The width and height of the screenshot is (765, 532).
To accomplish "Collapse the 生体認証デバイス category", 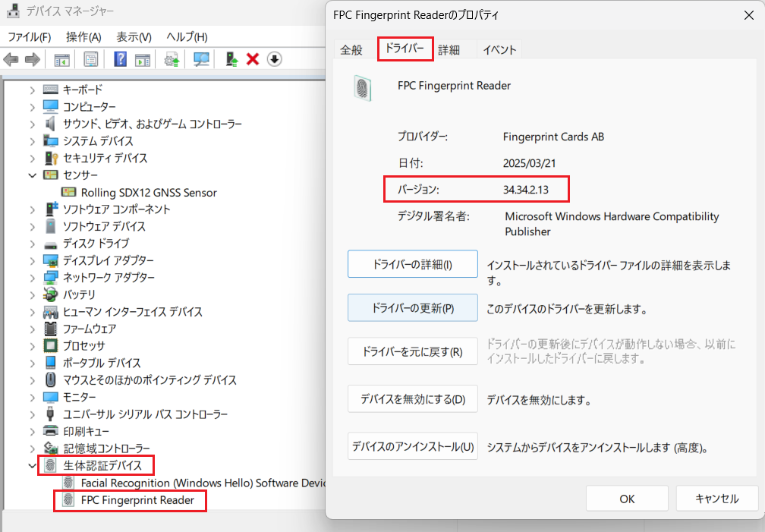I will click(x=32, y=465).
